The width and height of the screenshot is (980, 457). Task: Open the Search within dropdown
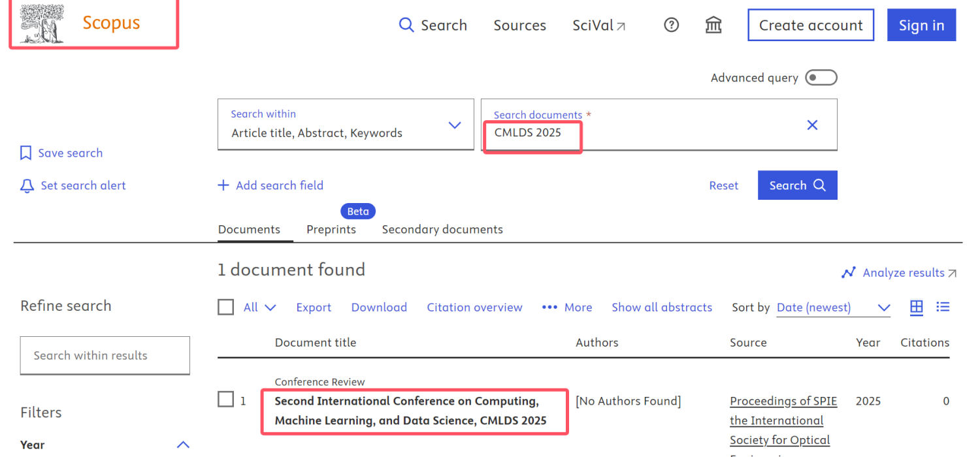click(x=346, y=124)
